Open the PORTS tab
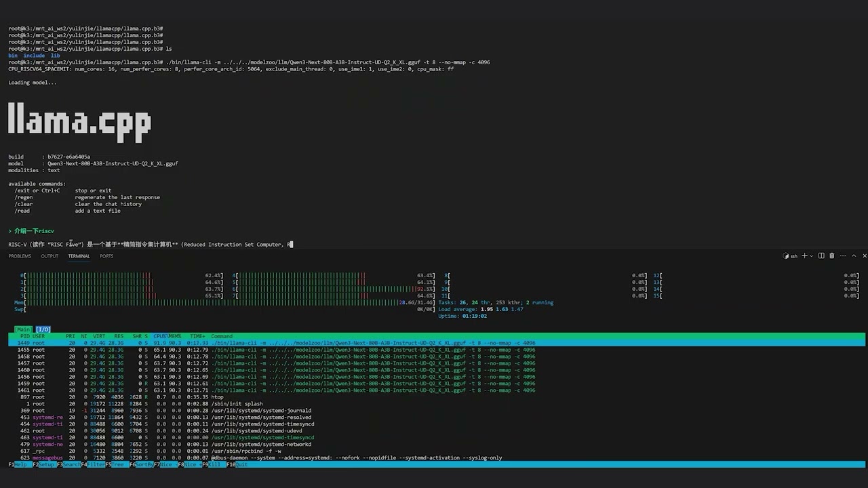The height and width of the screenshot is (488, 868). point(106,256)
